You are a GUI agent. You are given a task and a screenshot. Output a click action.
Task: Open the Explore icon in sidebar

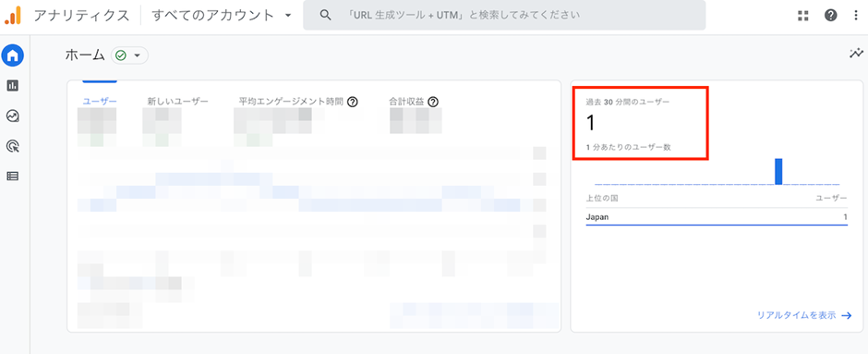pos(13,116)
